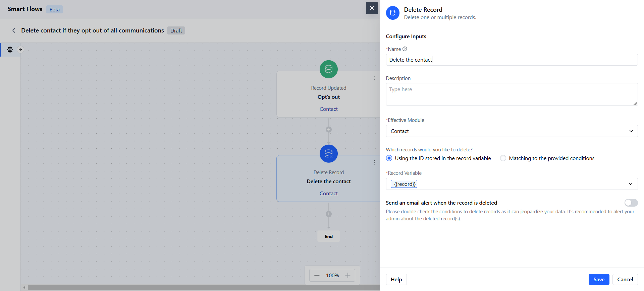Click the Contact link under Delete the contact
The image size is (644, 291).
pos(329,194)
